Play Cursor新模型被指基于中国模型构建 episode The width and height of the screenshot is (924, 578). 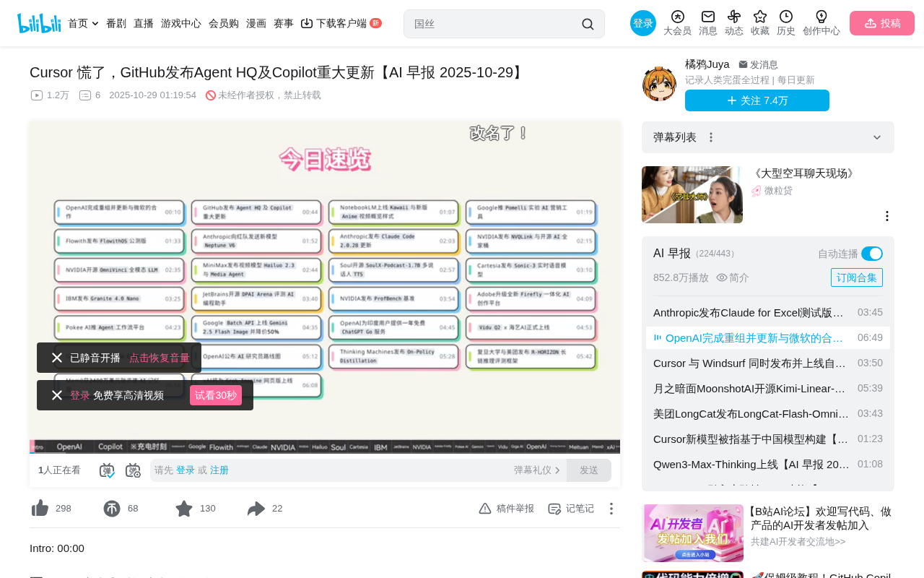(x=768, y=439)
